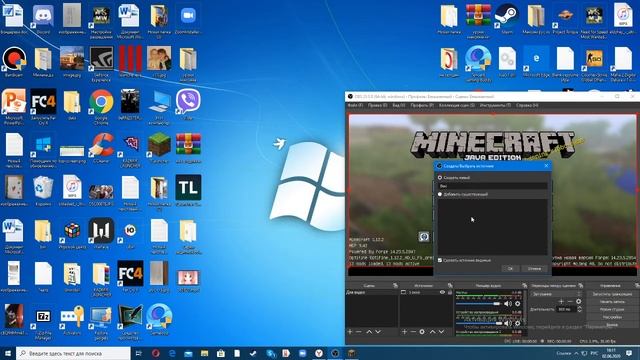
Task: Click Cancel in the create source dialog
Action: [x=534, y=269]
